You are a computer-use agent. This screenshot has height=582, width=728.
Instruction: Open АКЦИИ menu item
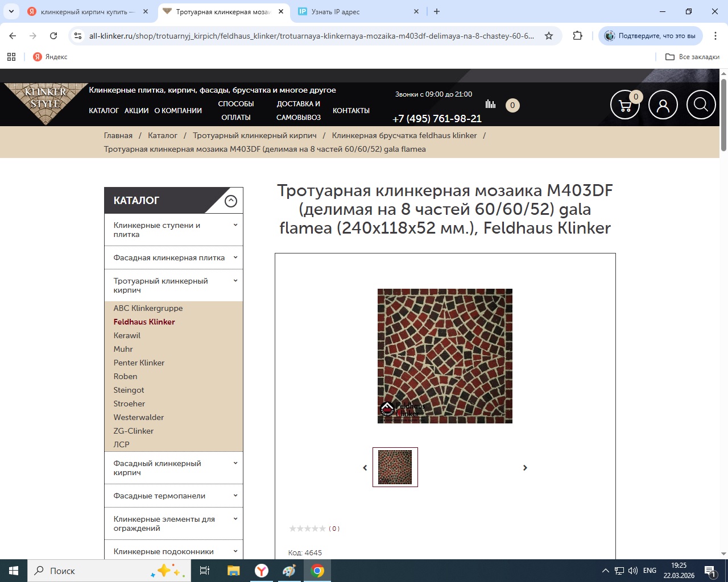pos(136,111)
